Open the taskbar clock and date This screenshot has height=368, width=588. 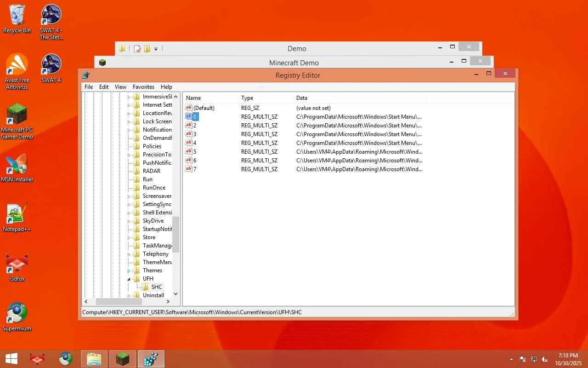pyautogui.click(x=568, y=359)
